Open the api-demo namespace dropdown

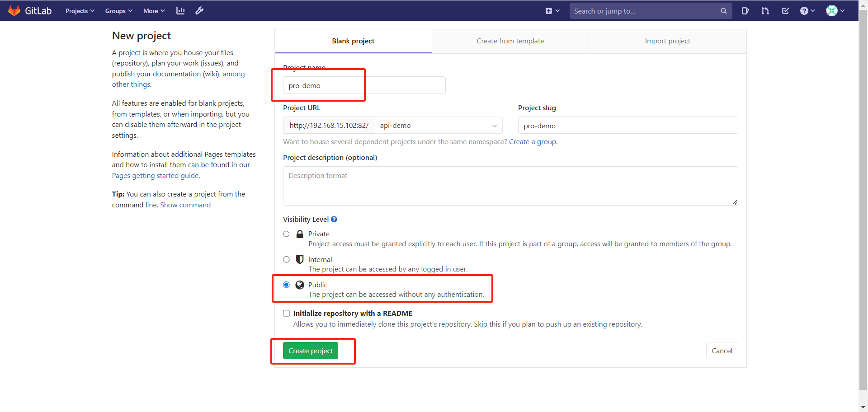[438, 125]
